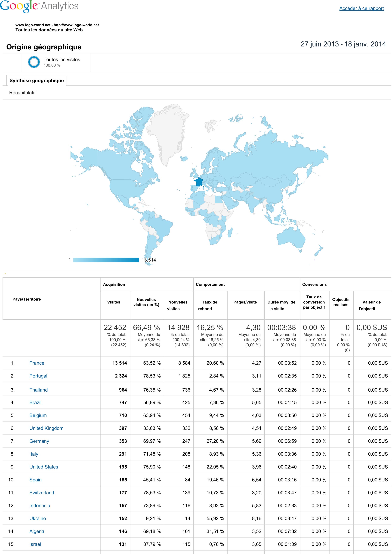Open the United Kingdom country link
The height and width of the screenshot is (555, 392).
(46, 428)
